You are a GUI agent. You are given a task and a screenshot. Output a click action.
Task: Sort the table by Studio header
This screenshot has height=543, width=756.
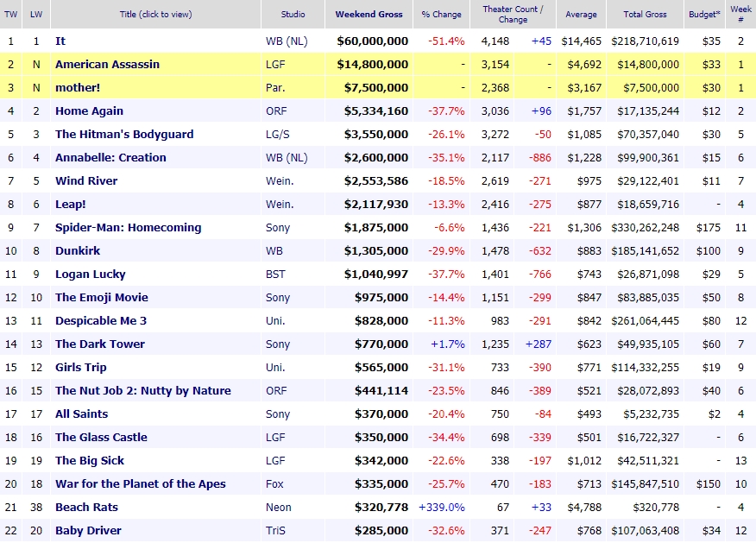pyautogui.click(x=293, y=15)
